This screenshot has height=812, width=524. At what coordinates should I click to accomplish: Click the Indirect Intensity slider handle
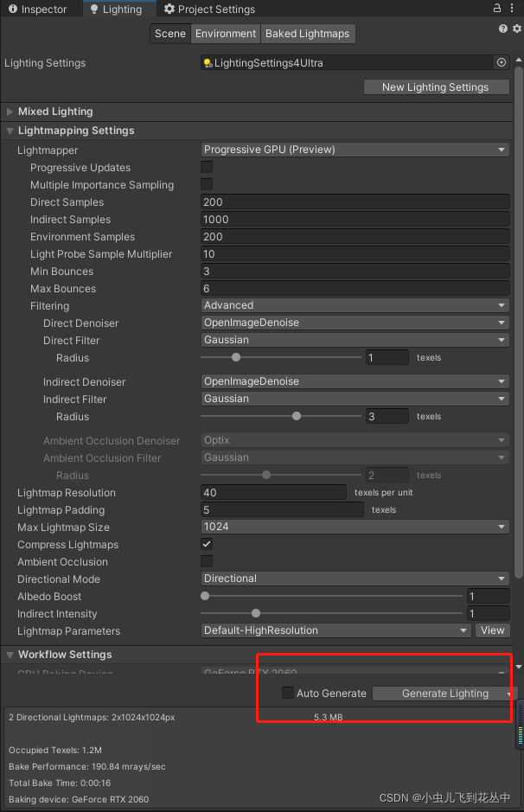(x=256, y=613)
